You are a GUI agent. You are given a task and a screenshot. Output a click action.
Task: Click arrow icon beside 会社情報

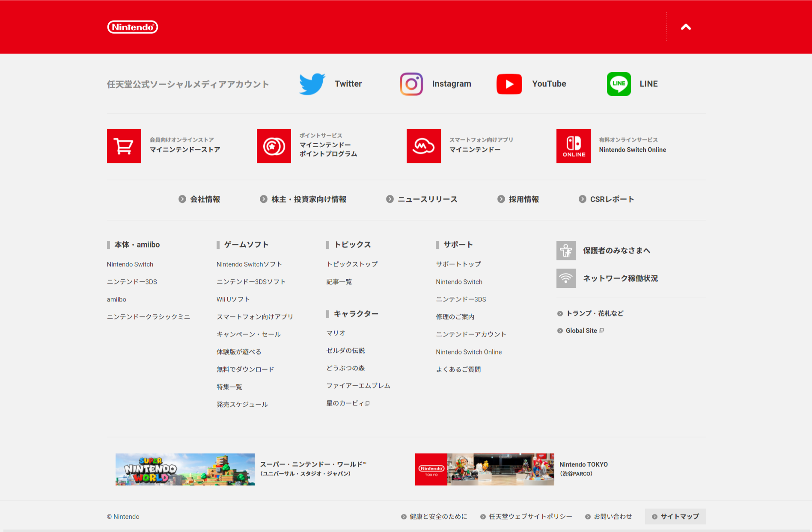point(182,199)
